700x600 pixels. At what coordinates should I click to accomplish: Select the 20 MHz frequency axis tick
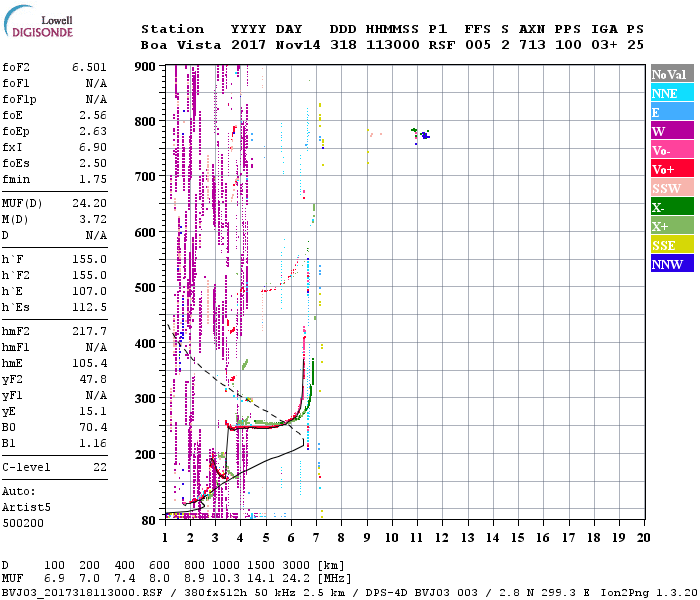643,537
